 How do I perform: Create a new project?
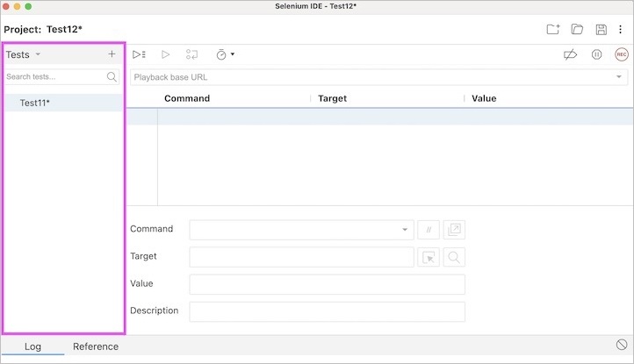(x=553, y=29)
